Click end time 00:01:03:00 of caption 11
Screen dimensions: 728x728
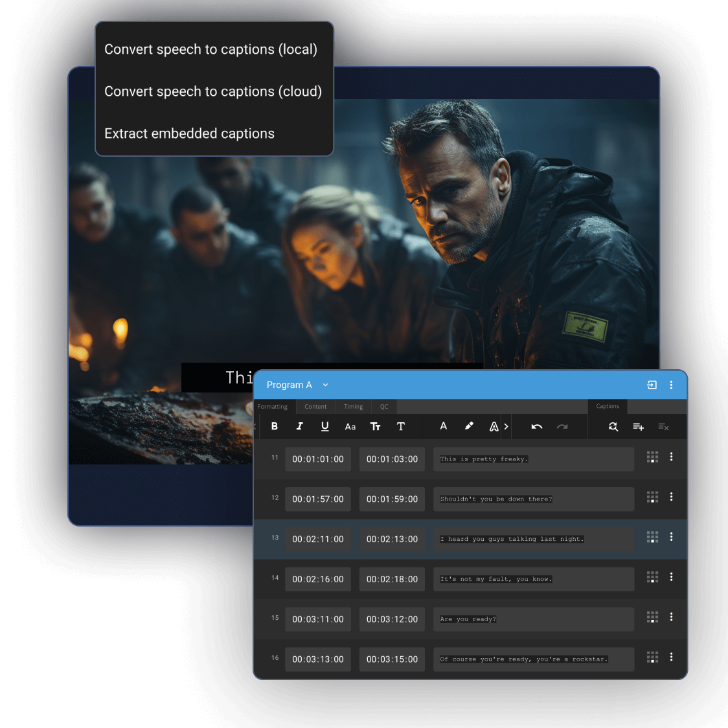[392, 459]
